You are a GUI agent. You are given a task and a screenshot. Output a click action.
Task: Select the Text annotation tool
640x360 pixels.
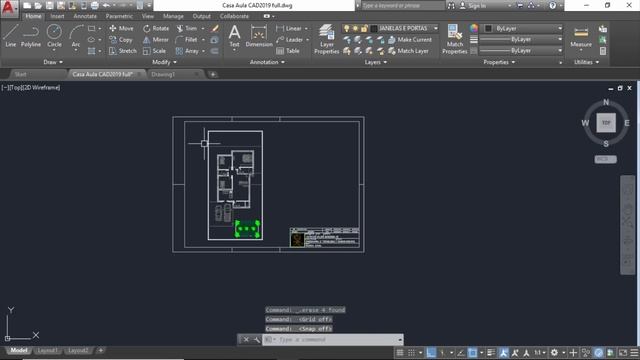(x=234, y=36)
